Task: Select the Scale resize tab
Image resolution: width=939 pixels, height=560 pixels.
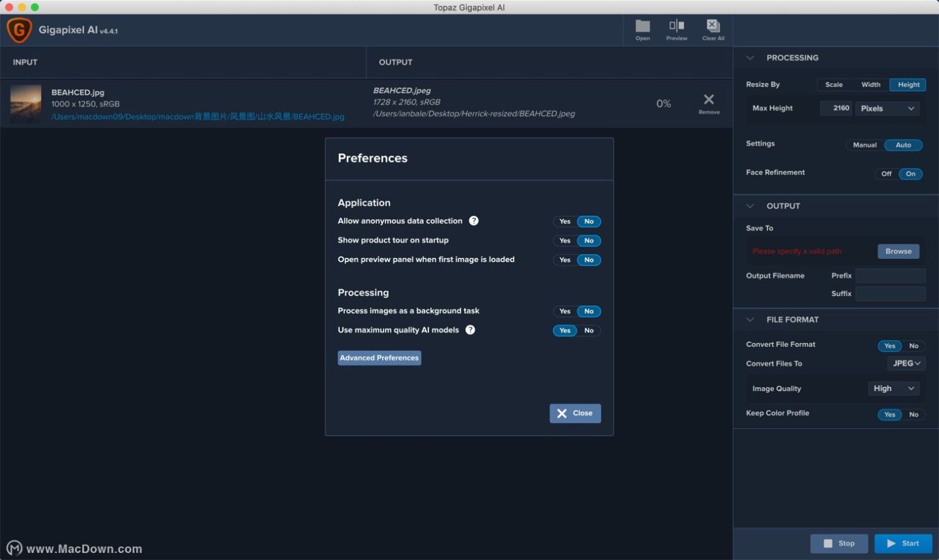Action: (x=834, y=85)
